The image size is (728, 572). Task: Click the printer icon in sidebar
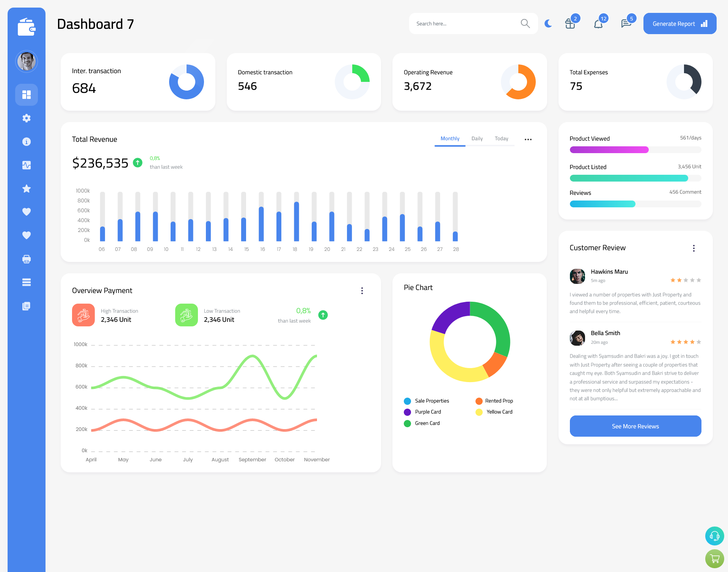point(27,259)
